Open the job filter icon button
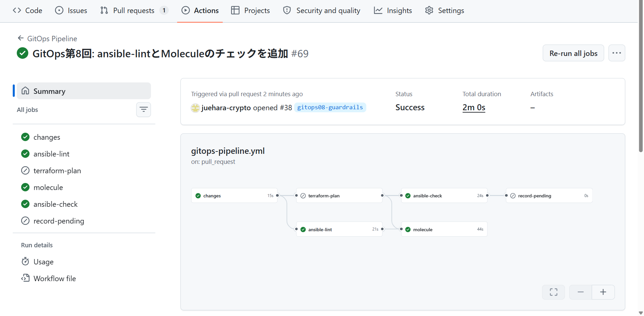Screen dimensions: 644x316 point(144,110)
